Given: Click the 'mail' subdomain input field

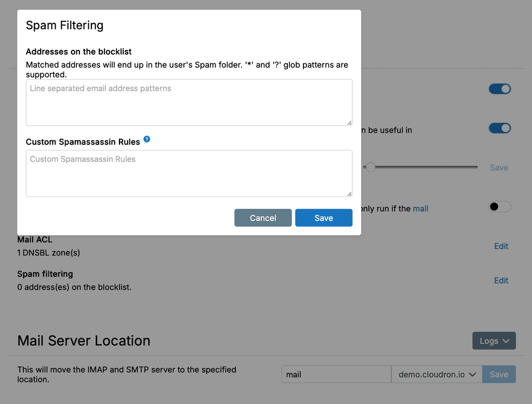Looking at the screenshot, I should (x=336, y=374).
